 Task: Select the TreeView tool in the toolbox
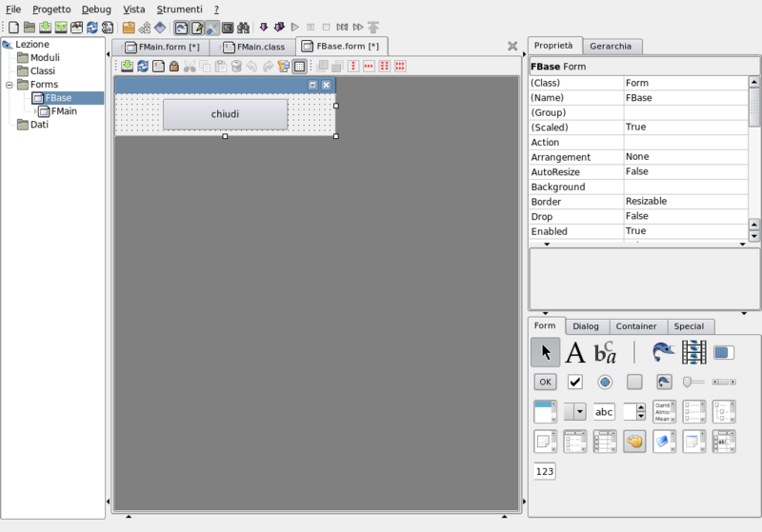[724, 412]
